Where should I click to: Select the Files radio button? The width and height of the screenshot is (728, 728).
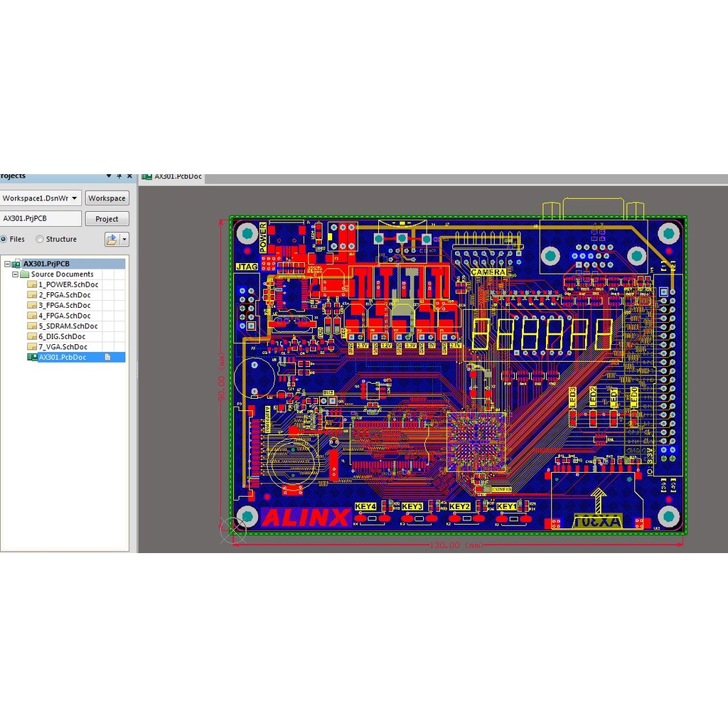click(x=4, y=239)
